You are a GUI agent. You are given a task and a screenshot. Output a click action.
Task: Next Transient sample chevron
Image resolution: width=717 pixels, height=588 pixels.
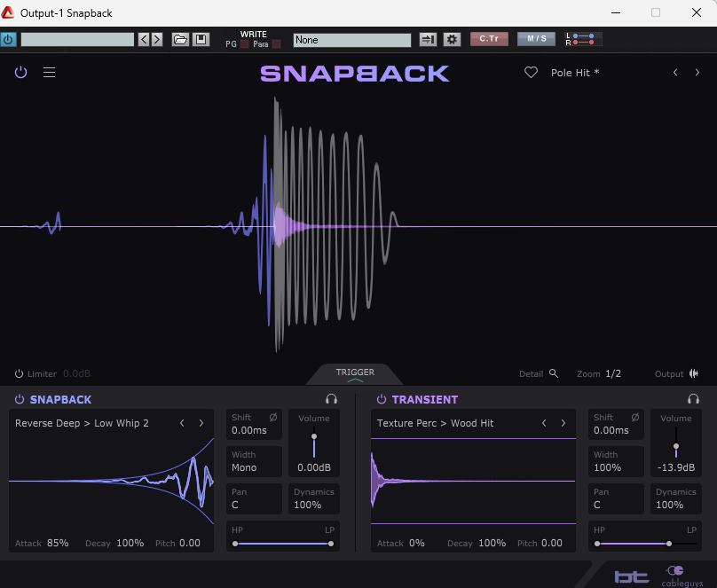(x=563, y=423)
